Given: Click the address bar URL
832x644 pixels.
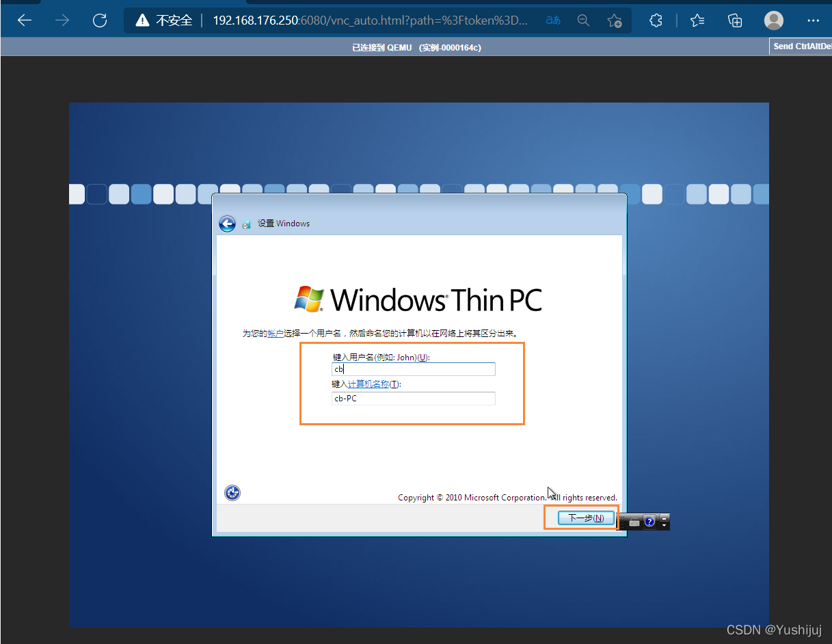Looking at the screenshot, I should tap(370, 21).
